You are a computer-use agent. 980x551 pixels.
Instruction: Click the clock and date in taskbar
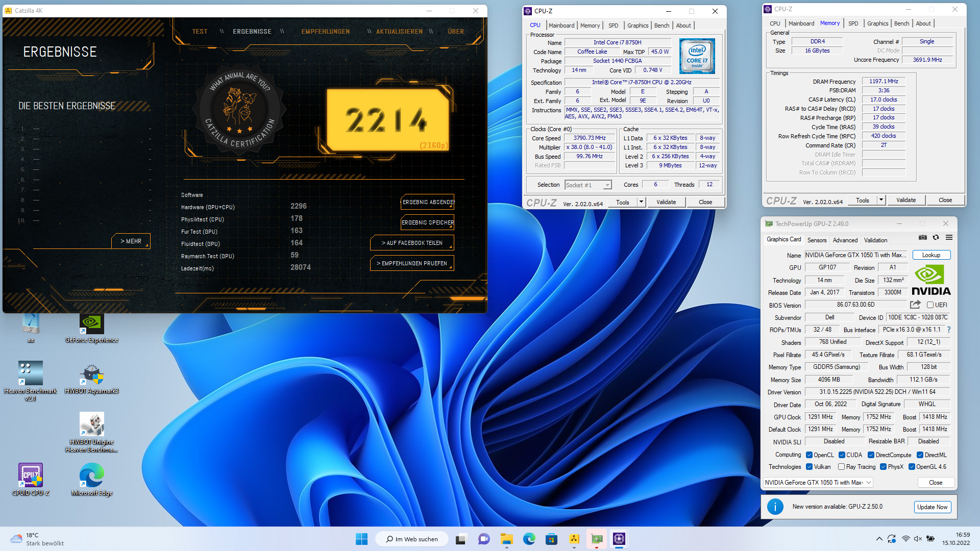(x=956, y=539)
